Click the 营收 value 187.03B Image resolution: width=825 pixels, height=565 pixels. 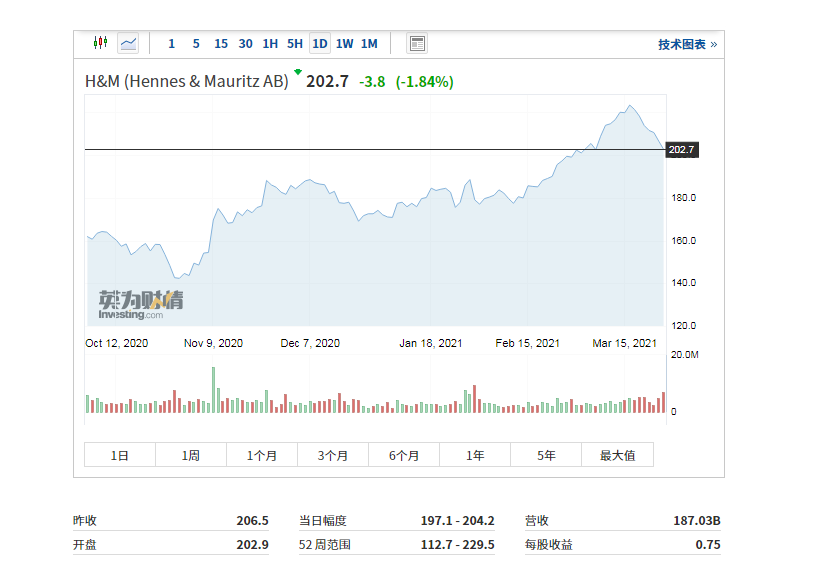point(697,521)
